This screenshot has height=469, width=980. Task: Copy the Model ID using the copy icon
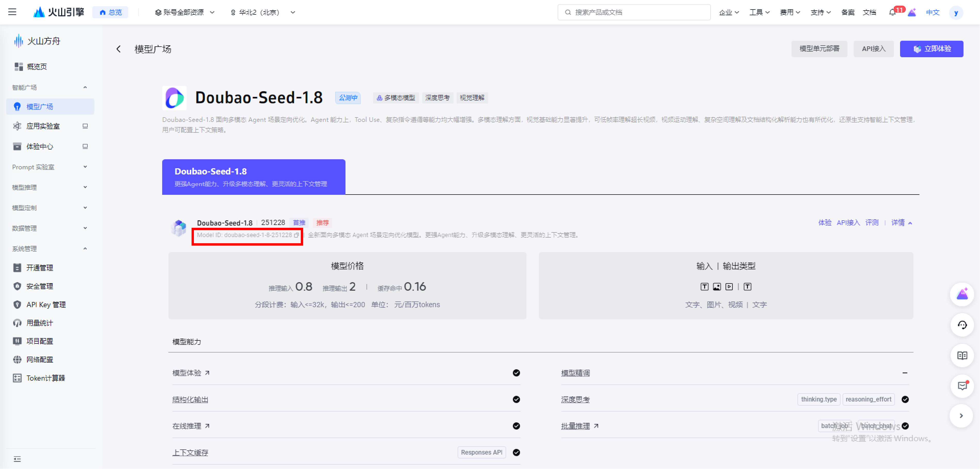[297, 235]
